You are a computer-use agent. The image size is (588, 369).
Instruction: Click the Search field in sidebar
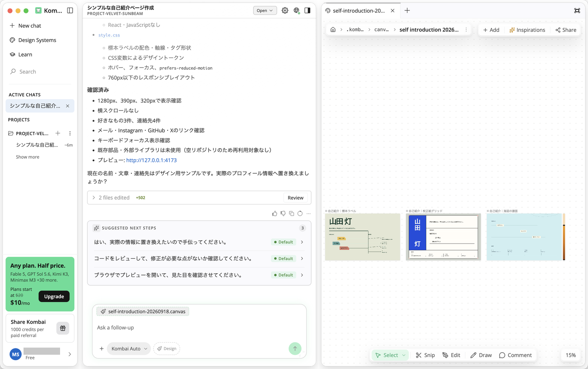point(40,72)
